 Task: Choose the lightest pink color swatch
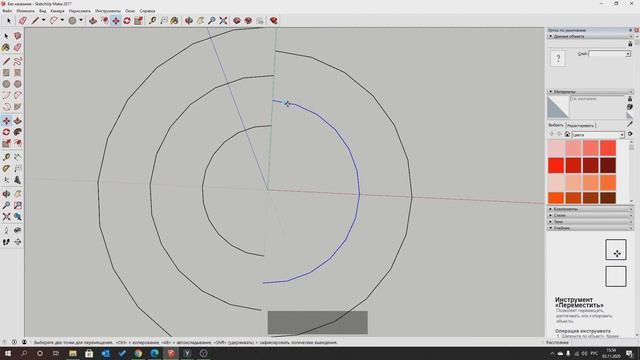pyautogui.click(x=556, y=148)
